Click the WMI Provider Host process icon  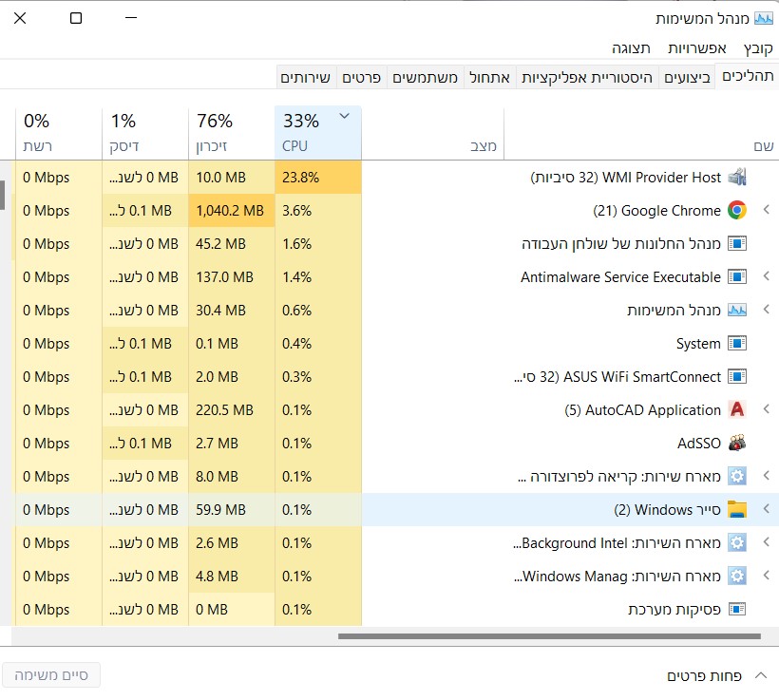coord(737,177)
